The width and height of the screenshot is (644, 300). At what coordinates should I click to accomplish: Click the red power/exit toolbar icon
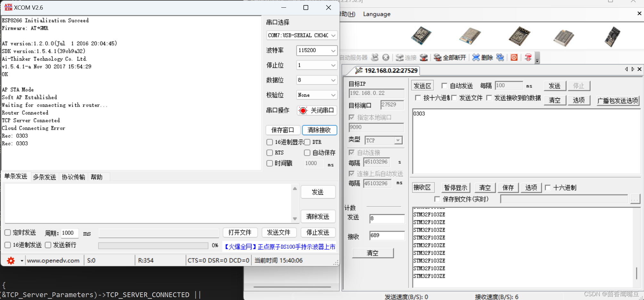pyautogui.click(x=514, y=57)
